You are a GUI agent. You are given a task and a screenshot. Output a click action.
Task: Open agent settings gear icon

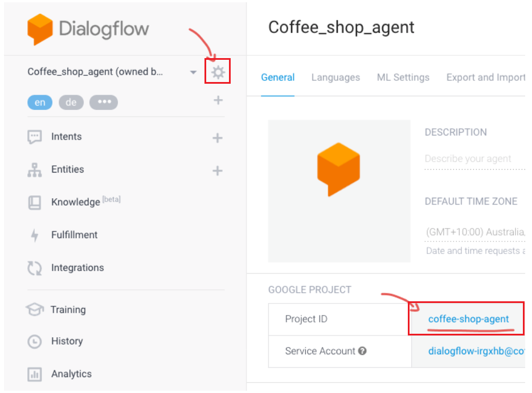pyautogui.click(x=218, y=72)
